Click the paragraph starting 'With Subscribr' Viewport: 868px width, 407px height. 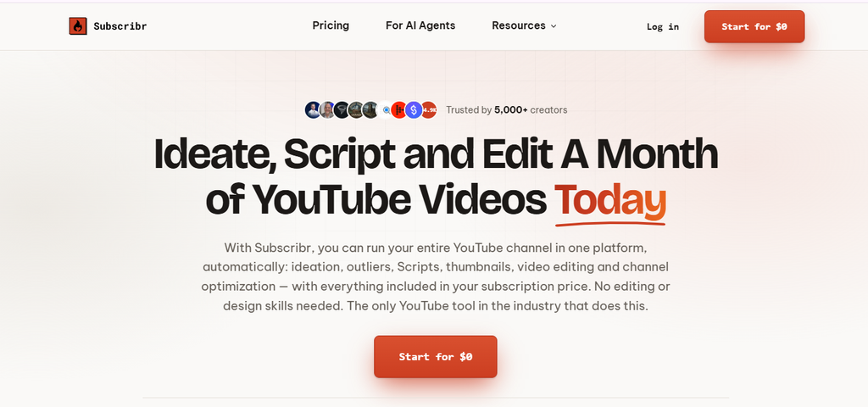(x=435, y=276)
